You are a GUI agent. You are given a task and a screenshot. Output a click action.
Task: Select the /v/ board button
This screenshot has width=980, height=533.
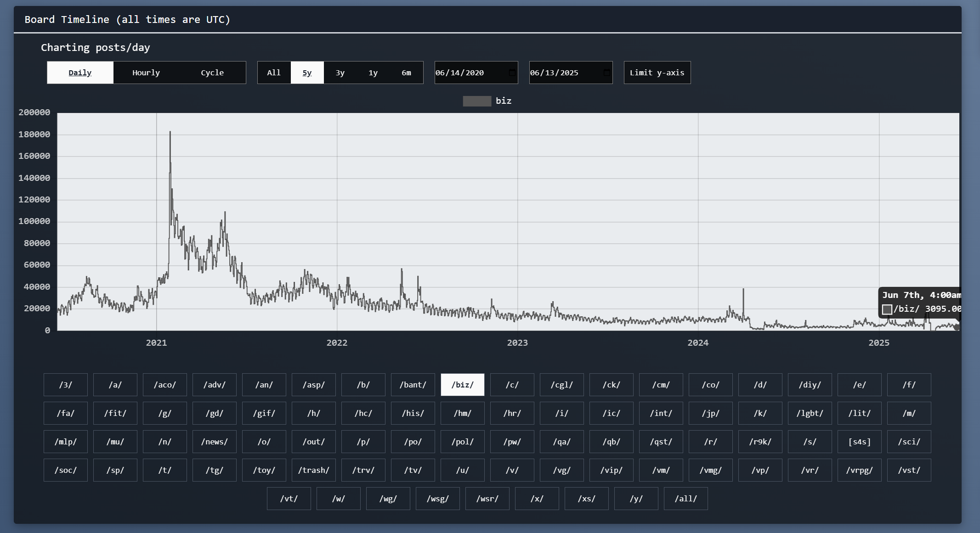tap(512, 470)
